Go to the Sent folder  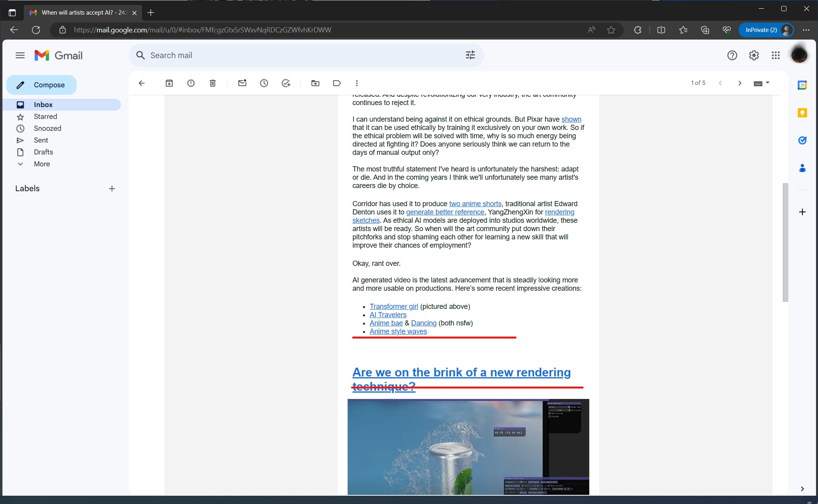coord(41,140)
